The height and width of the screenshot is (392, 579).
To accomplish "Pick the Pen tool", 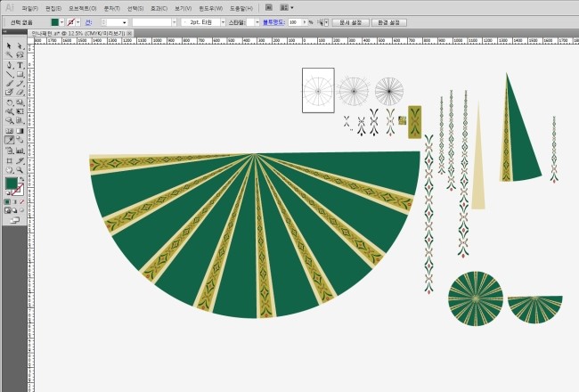I will [9, 65].
